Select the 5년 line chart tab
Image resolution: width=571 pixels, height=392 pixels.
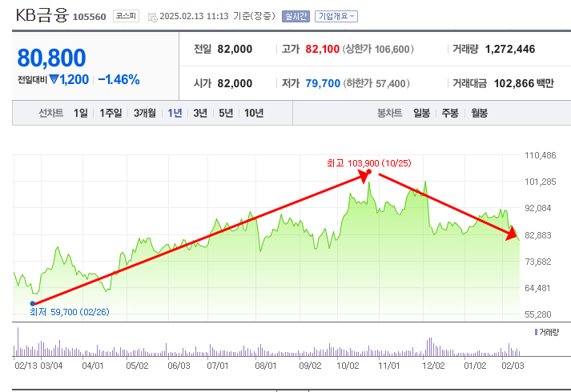click(x=226, y=113)
